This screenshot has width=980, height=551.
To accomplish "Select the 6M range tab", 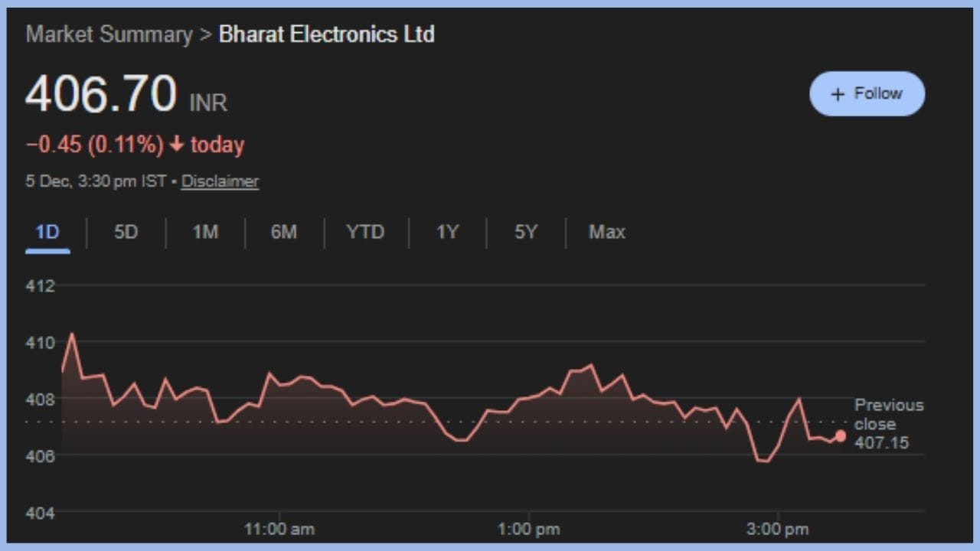I will (x=283, y=232).
